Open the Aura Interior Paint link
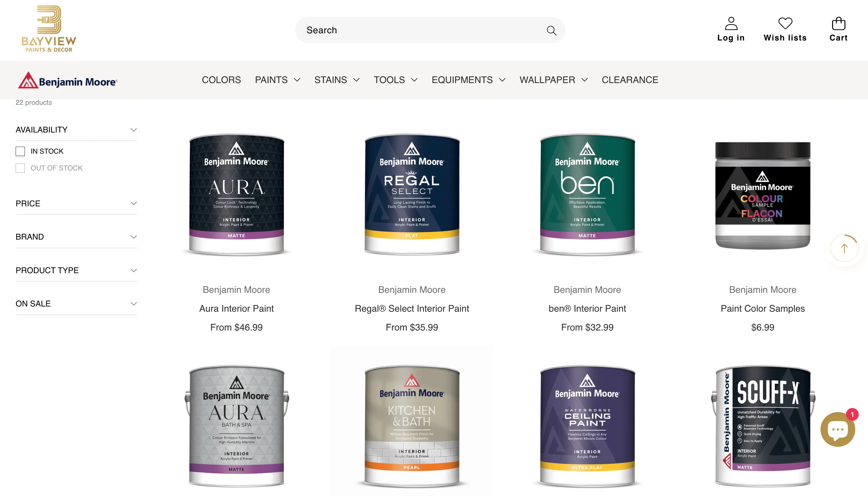This screenshot has height=496, width=868. pos(236,308)
